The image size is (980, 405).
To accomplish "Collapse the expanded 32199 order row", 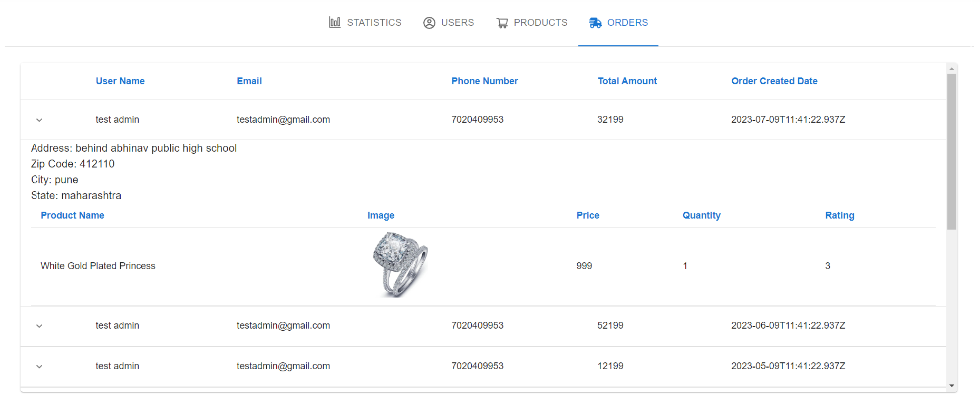I will coord(39,120).
